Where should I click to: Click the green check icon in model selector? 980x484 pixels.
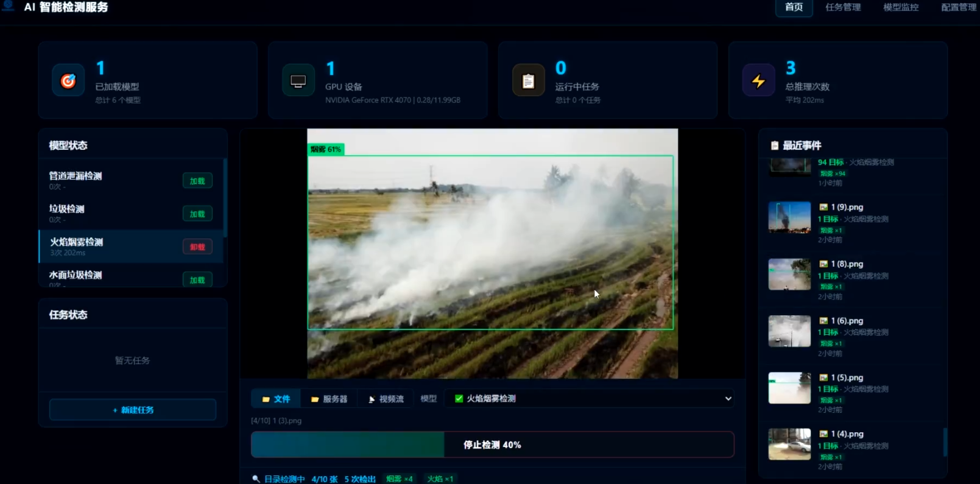459,398
